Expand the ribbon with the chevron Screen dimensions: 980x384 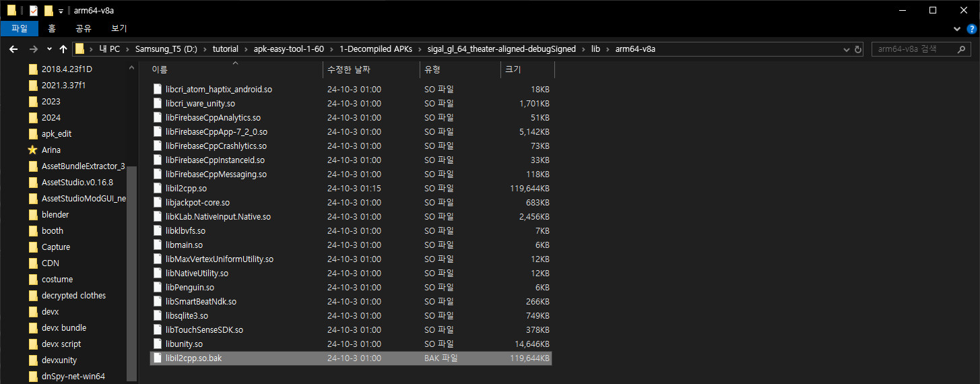pyautogui.click(x=958, y=29)
